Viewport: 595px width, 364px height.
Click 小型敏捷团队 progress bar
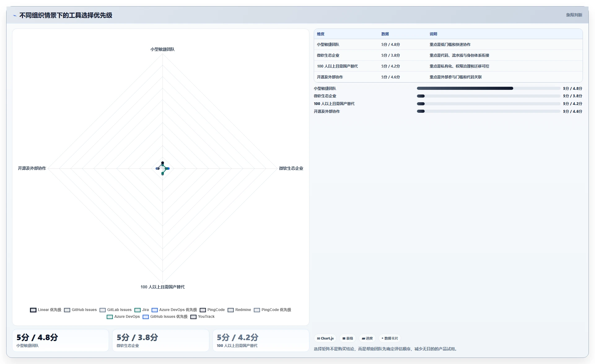point(488,89)
